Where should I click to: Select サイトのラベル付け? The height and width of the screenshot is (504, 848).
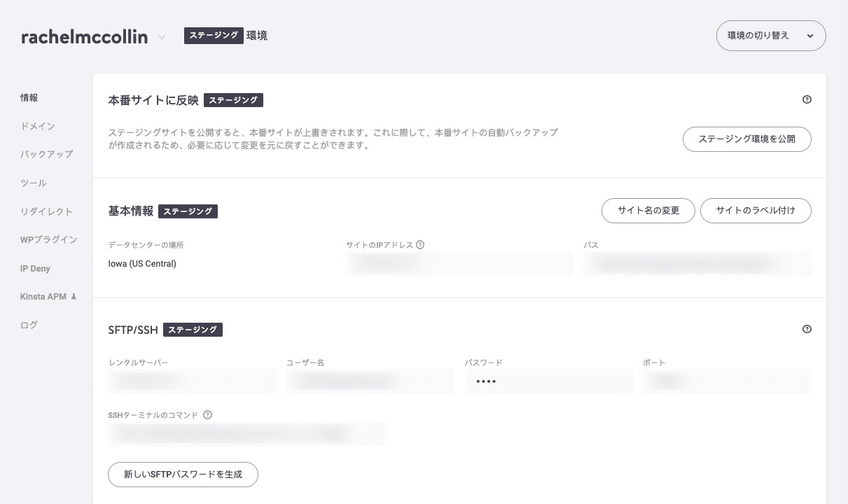click(x=756, y=210)
